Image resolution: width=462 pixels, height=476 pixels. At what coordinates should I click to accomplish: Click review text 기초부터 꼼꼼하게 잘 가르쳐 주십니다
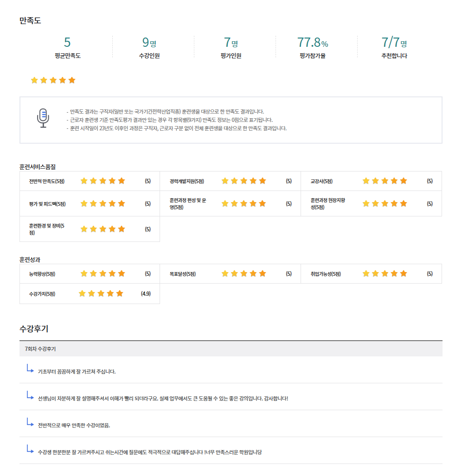(77, 372)
